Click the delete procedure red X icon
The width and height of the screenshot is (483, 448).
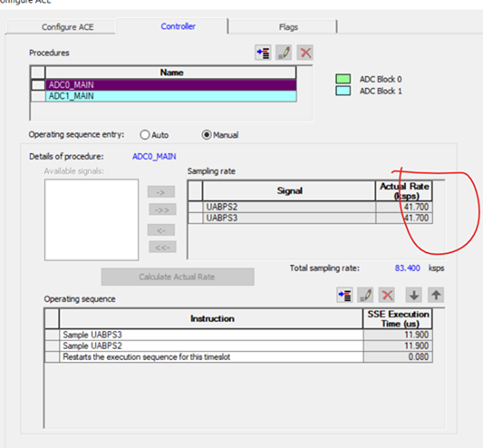point(305,53)
